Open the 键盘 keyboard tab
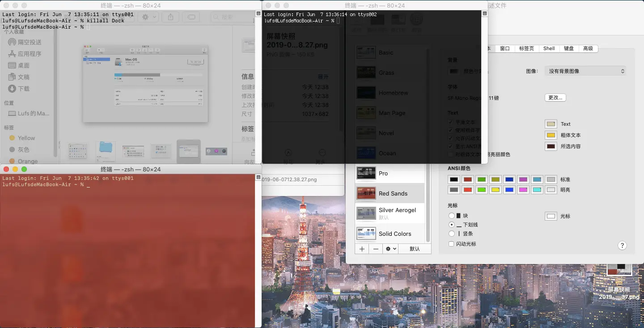This screenshot has height=328, width=644. pos(568,48)
